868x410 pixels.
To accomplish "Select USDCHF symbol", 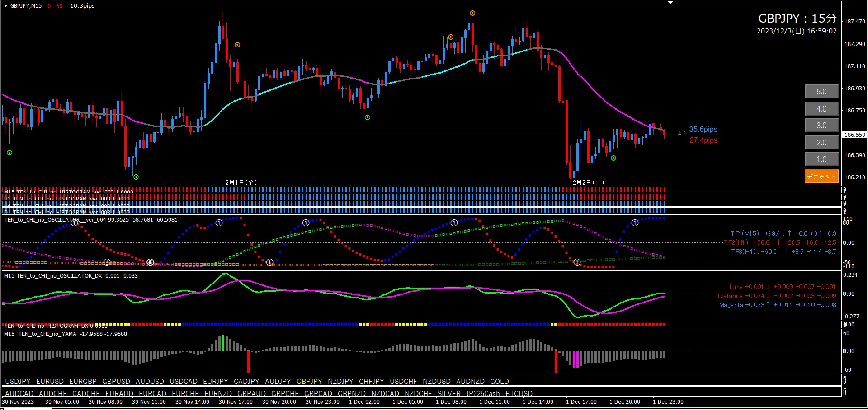I will click(x=404, y=382).
